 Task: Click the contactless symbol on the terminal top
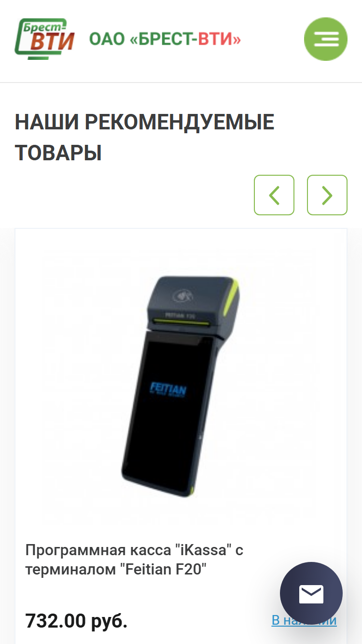(183, 294)
